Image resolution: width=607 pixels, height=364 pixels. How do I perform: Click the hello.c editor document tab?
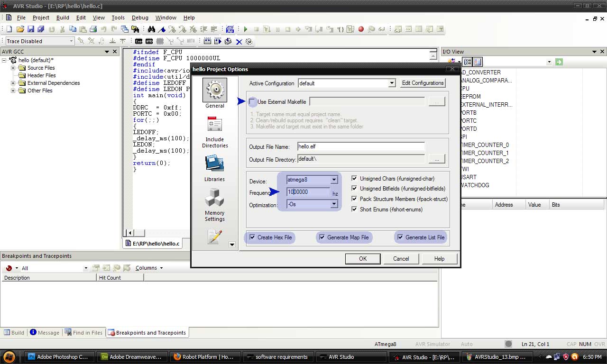[152, 244]
